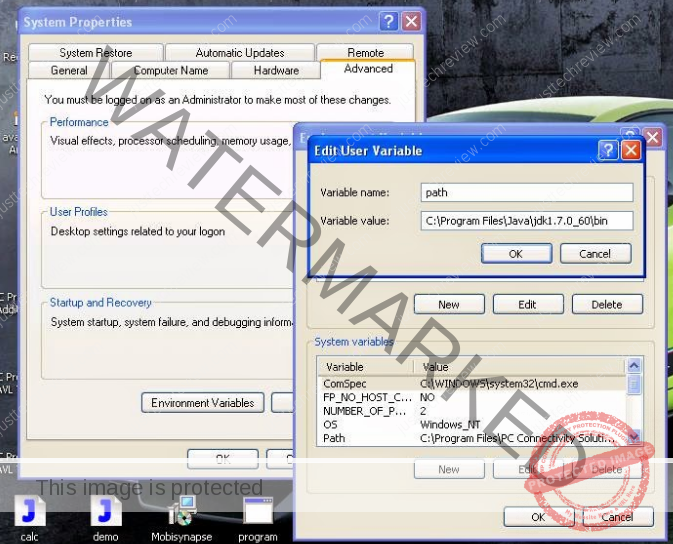
Task: Select the NUMBER_OF_P... variable row
Action: pyautogui.click(x=472, y=411)
